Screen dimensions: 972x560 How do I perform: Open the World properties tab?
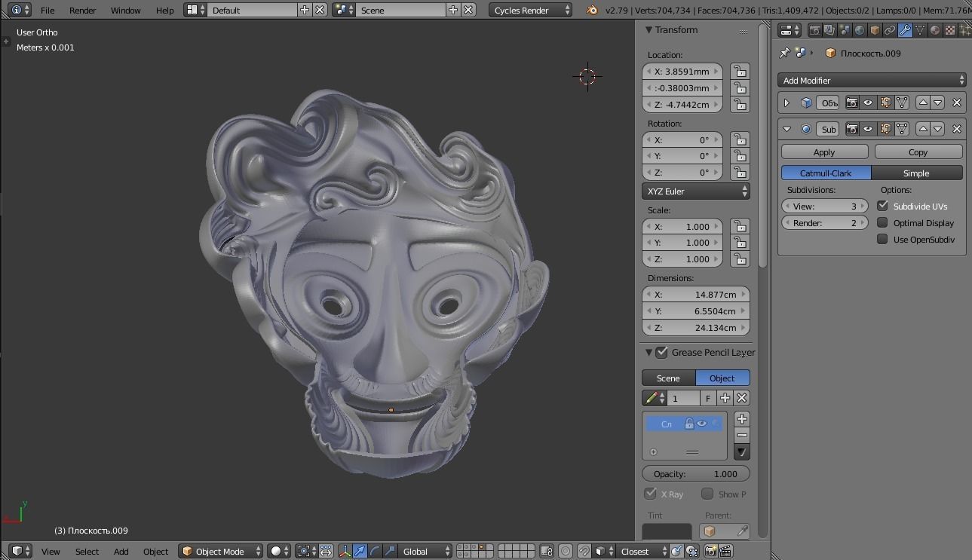[x=860, y=30]
